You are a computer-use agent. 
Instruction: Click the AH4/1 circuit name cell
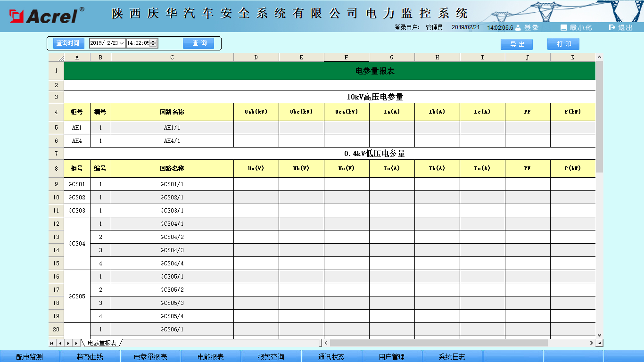(172, 141)
